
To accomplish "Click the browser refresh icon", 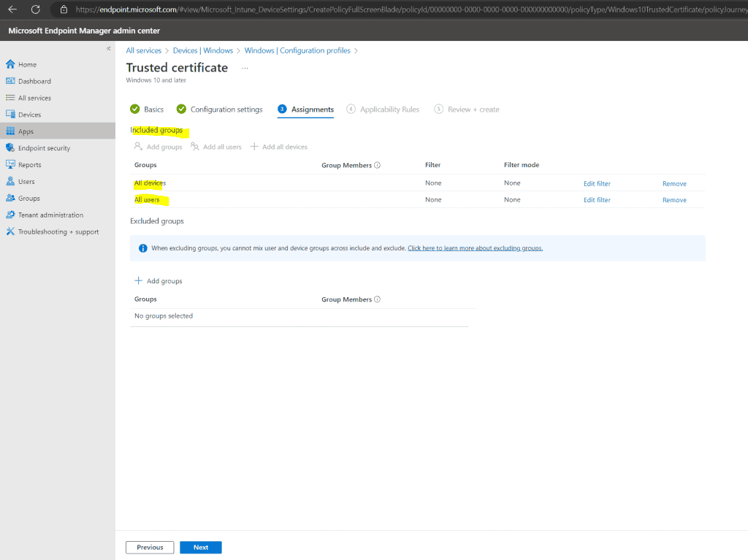I will click(34, 11).
